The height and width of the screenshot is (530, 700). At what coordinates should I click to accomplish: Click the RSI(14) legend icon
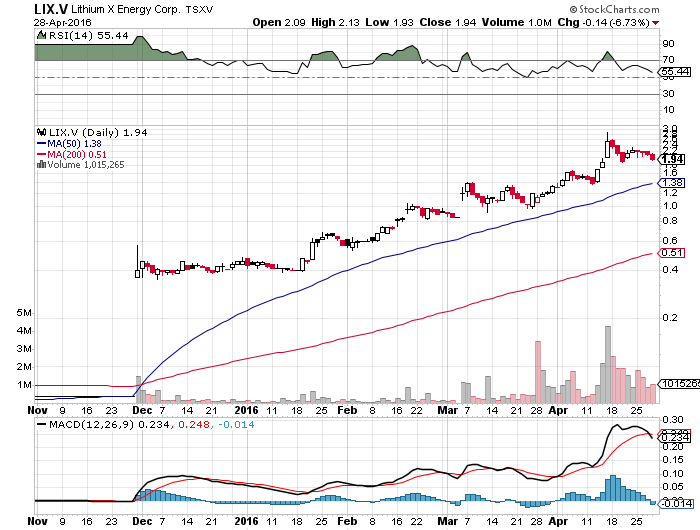(x=39, y=36)
